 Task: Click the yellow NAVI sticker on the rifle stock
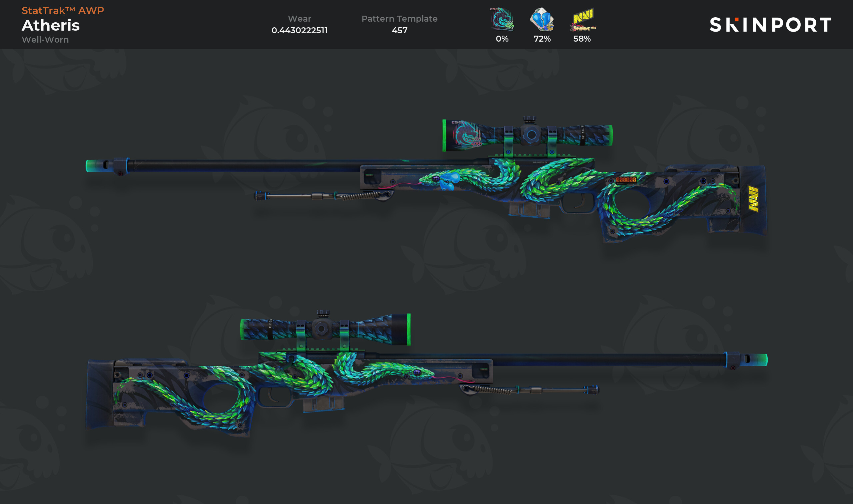coord(753,199)
